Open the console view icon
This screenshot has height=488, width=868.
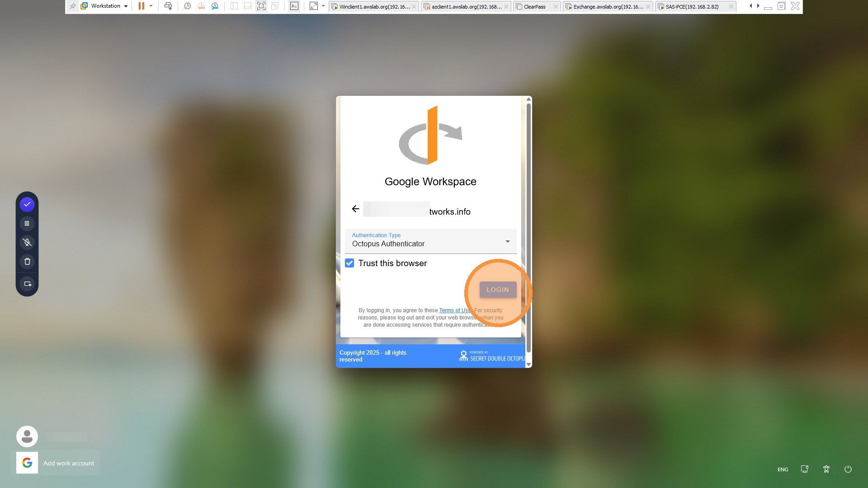coord(294,6)
